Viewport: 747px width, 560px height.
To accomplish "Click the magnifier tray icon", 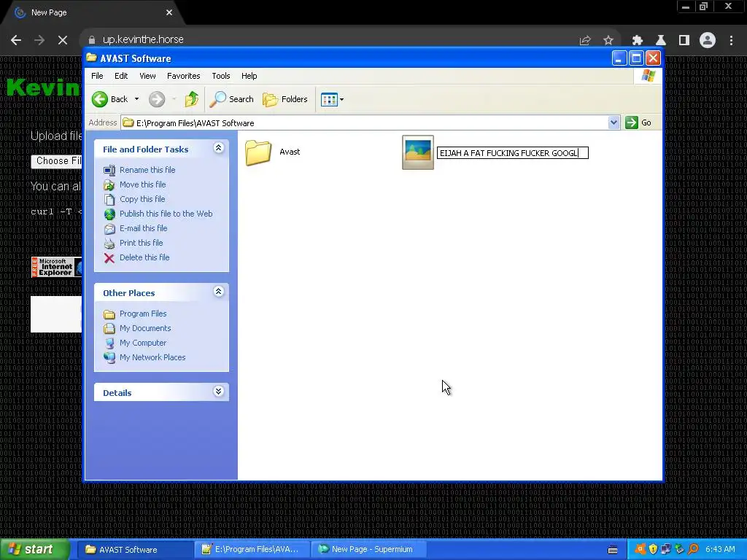I will [694, 549].
